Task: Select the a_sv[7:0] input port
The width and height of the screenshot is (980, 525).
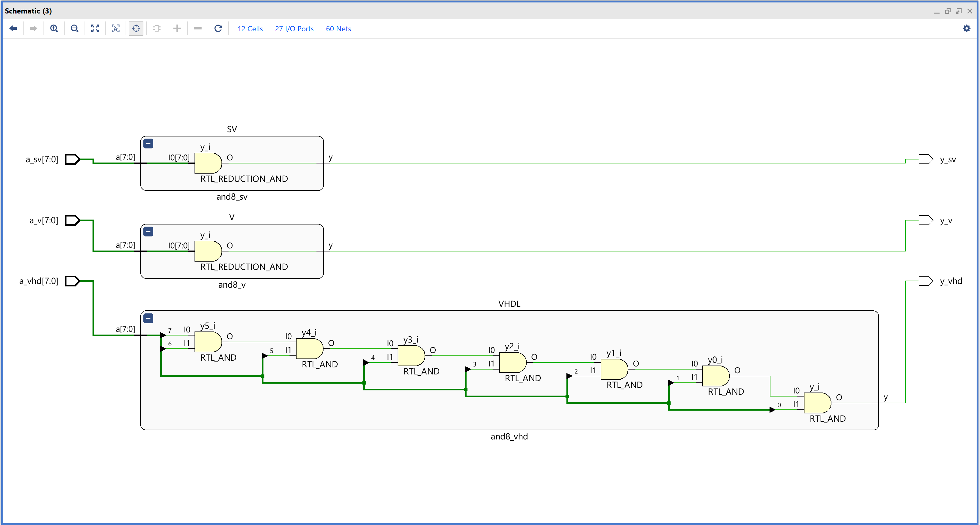Action: (x=72, y=159)
